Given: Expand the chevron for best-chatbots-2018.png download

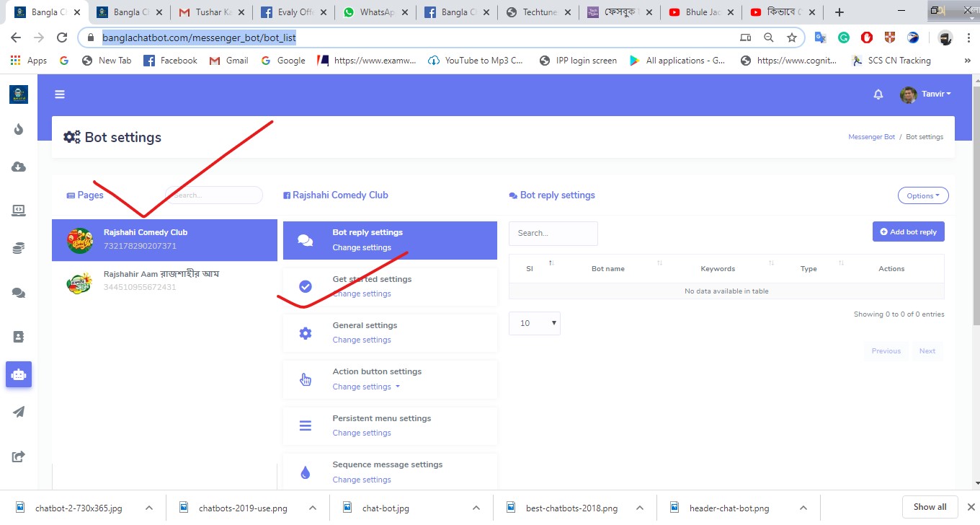Looking at the screenshot, I should tap(639, 508).
